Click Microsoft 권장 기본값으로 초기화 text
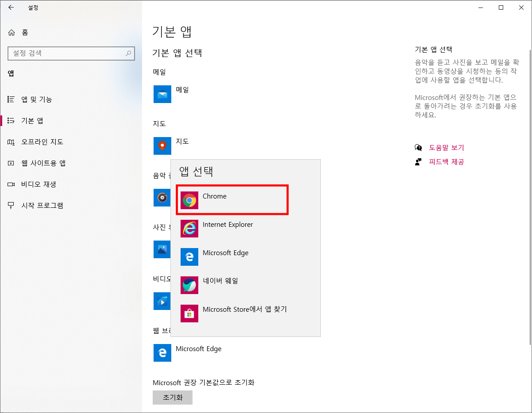The height and width of the screenshot is (413, 532). [x=204, y=382]
